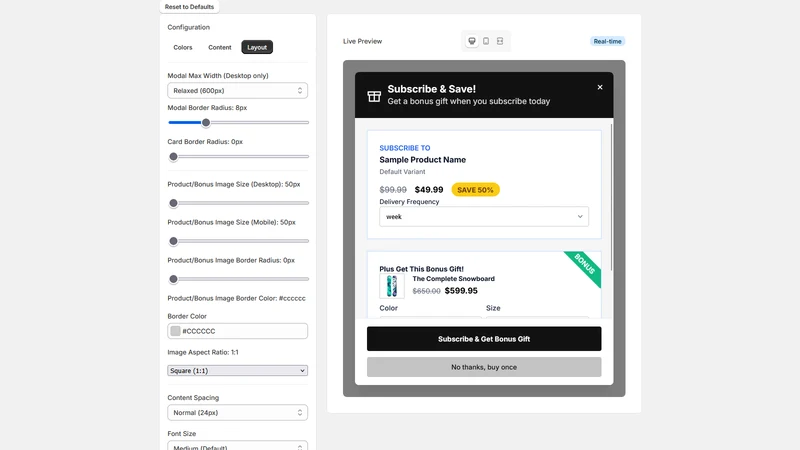Open the Modal Max Width dropdown
The image size is (800, 450).
pyautogui.click(x=237, y=91)
